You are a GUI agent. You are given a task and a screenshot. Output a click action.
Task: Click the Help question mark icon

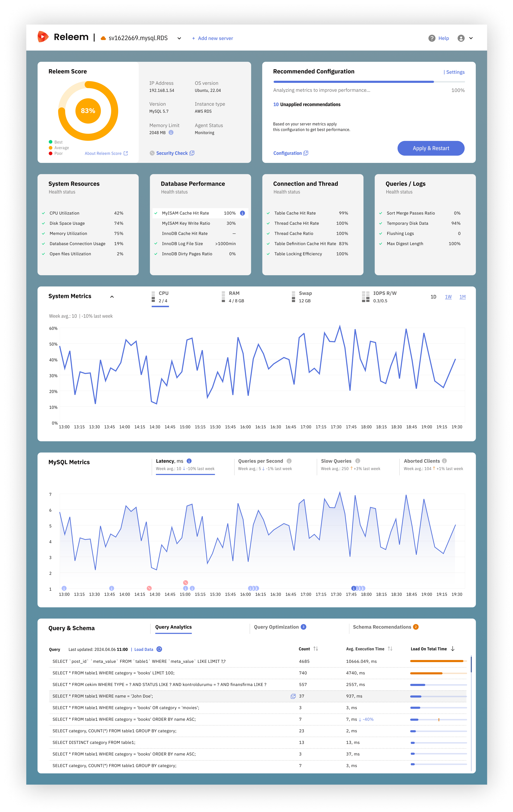[x=432, y=38]
